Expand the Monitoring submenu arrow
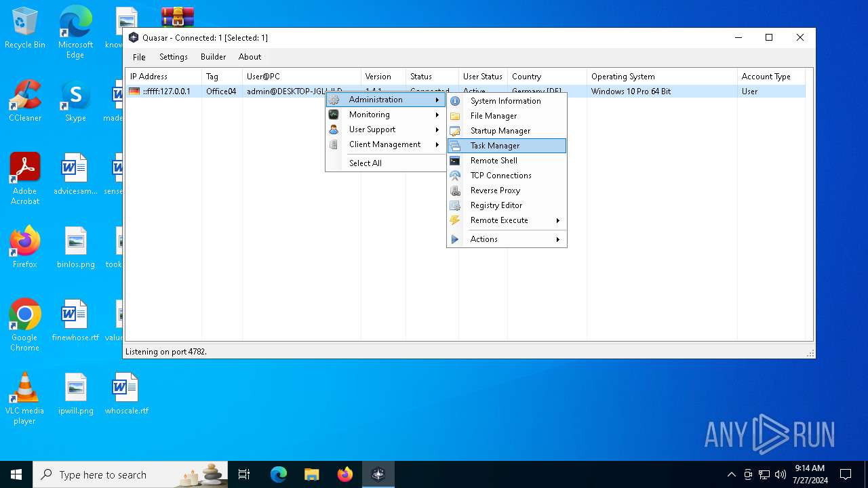 437,115
